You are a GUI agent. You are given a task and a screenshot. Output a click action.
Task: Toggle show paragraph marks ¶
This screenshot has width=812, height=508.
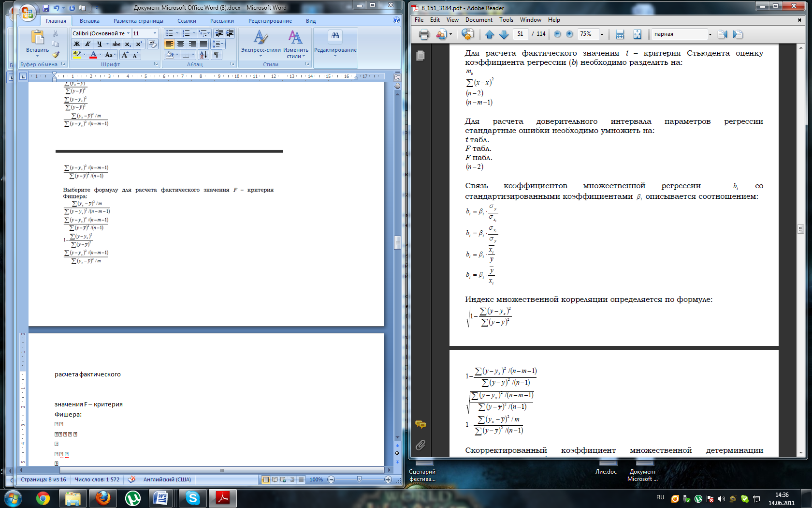(217, 55)
